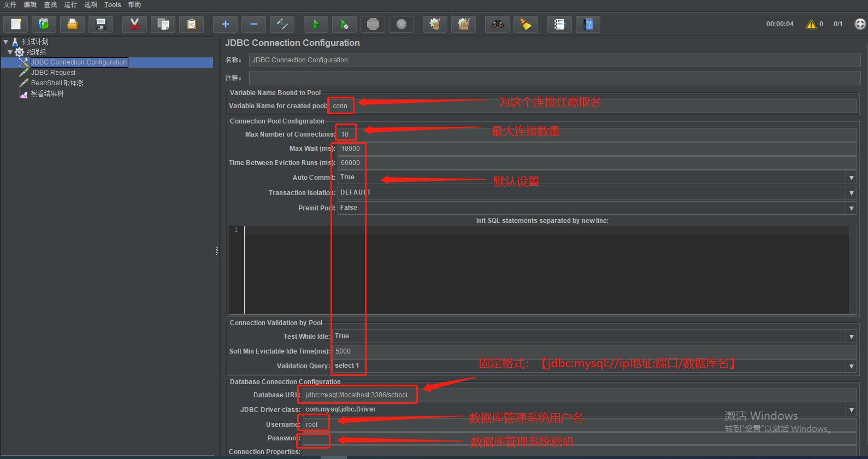Click the 00:00:04 elapsed time text

tap(780, 24)
